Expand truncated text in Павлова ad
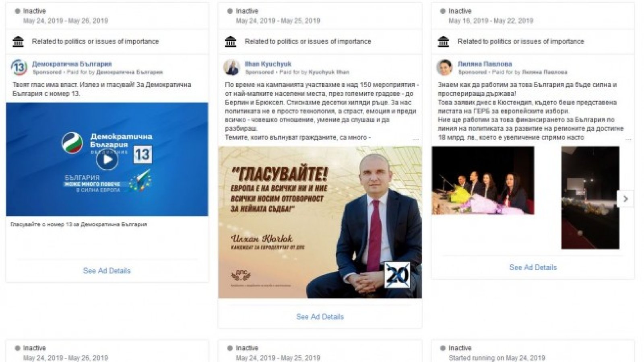The height and width of the screenshot is (362, 644). (628, 139)
